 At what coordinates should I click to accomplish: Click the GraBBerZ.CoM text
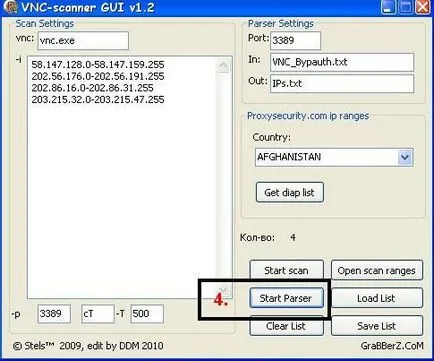click(392, 346)
